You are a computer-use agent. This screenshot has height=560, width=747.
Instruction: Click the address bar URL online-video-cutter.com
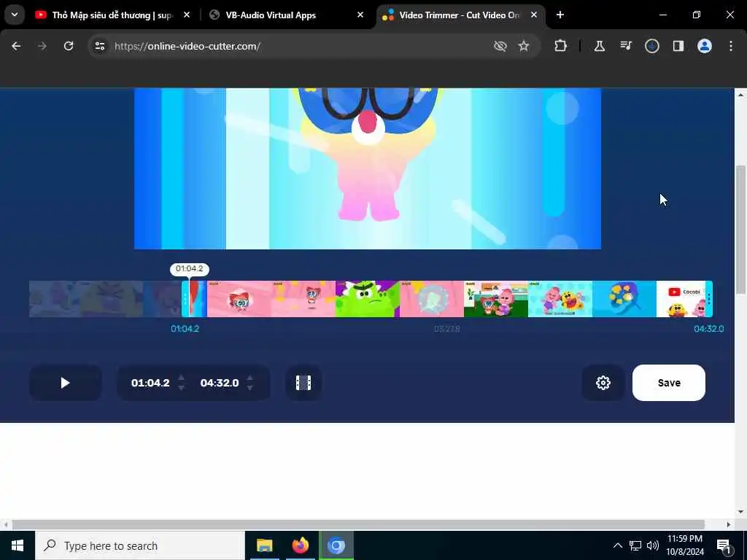(x=187, y=46)
